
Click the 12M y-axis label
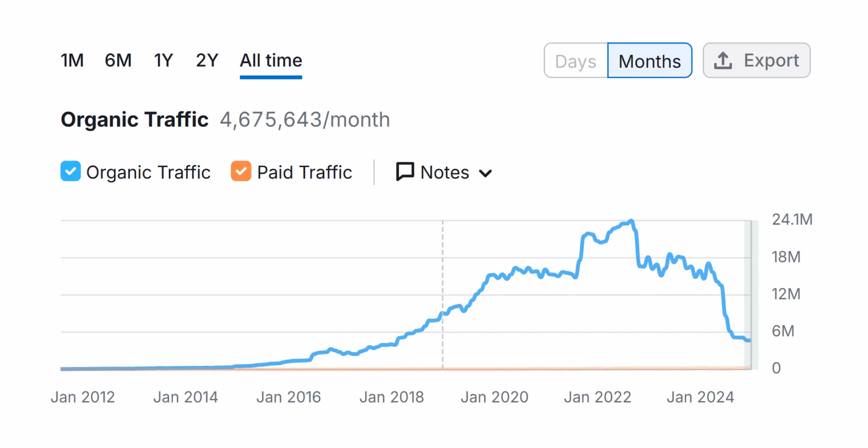coord(786,294)
